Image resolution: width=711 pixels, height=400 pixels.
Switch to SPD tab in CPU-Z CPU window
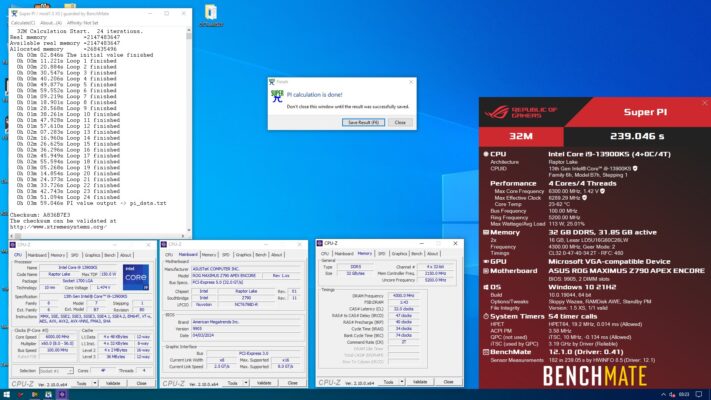[74, 255]
